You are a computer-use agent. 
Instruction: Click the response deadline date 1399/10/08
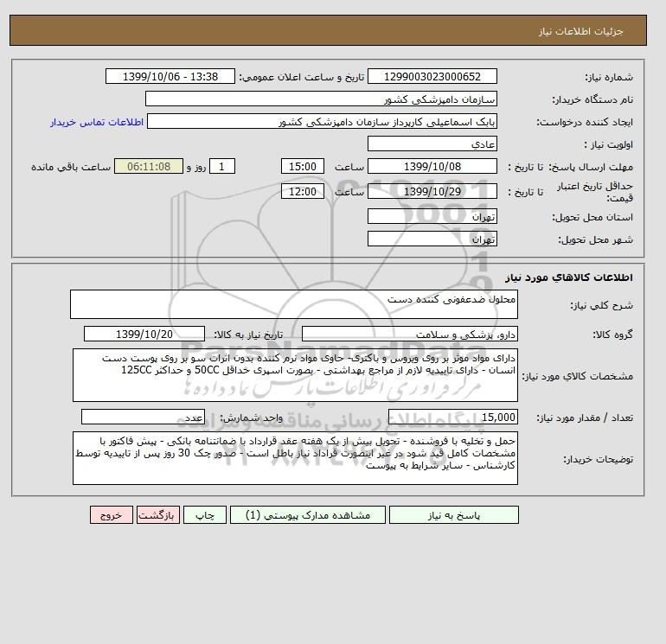432,167
